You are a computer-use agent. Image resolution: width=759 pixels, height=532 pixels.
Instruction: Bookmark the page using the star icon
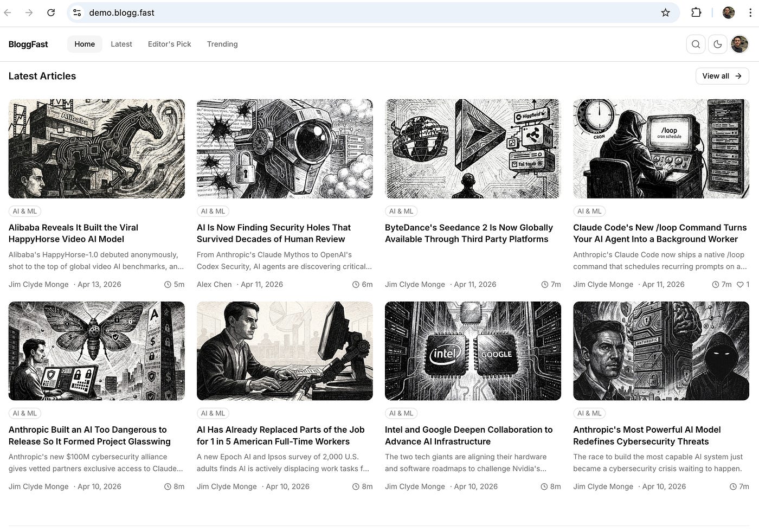point(665,12)
